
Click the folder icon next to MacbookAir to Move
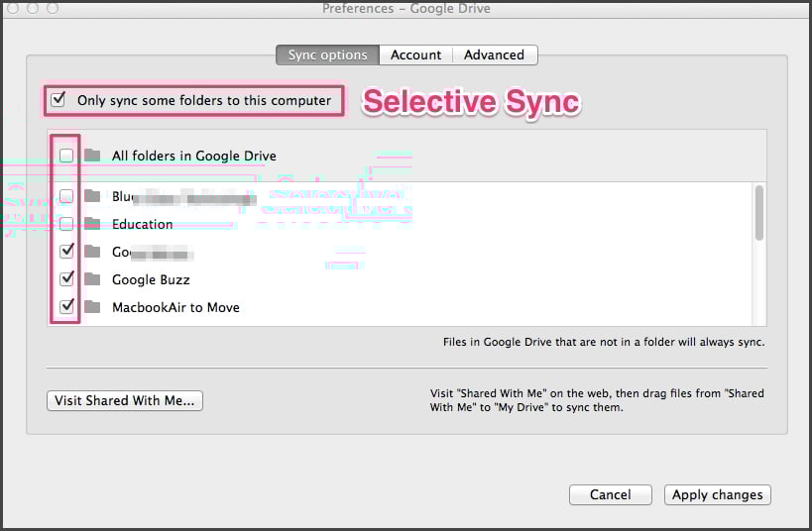coord(92,306)
